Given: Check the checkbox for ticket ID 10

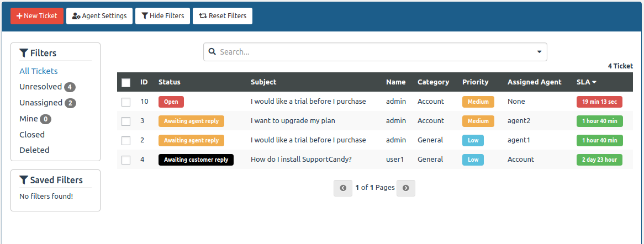Looking at the screenshot, I should click(x=126, y=102).
